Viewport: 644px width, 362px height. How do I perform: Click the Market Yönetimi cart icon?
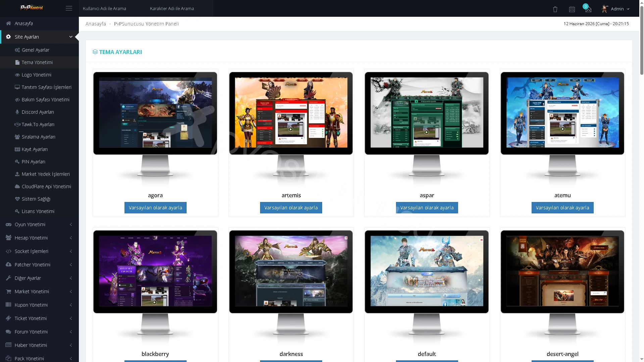coord(8,292)
